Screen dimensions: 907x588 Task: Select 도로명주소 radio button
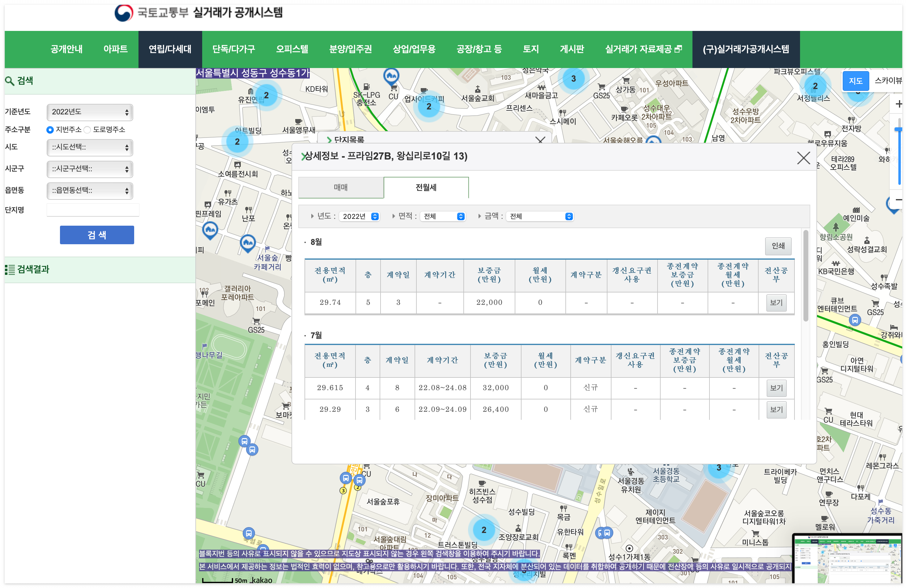87,130
